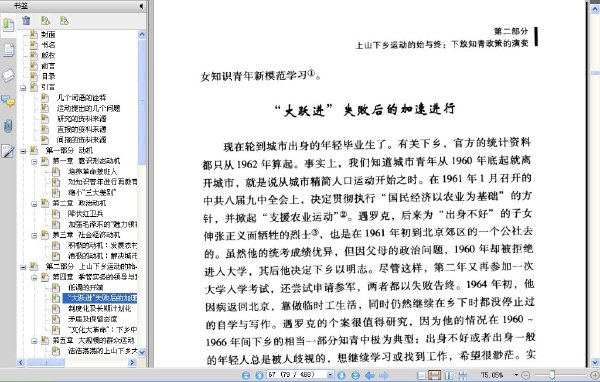The height and width of the screenshot is (382, 600).
Task: Select the 书名 bookmark
Action: coord(48,45)
